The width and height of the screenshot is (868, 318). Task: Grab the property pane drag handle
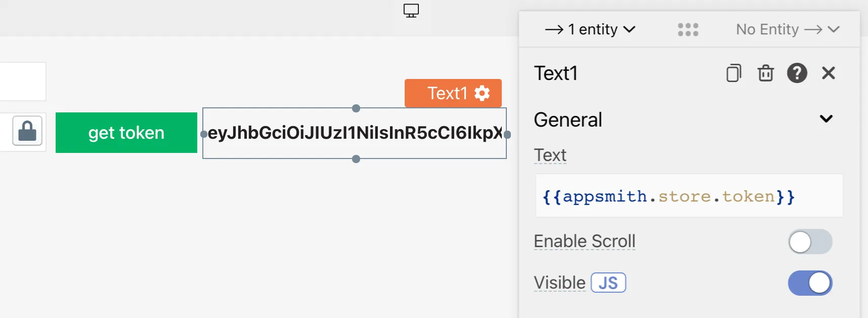tap(688, 30)
